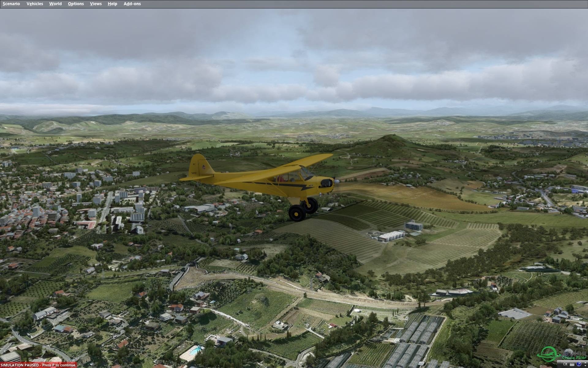This screenshot has height=368, width=588.
Task: Click the language bar drag grip
Action: click(560, 364)
